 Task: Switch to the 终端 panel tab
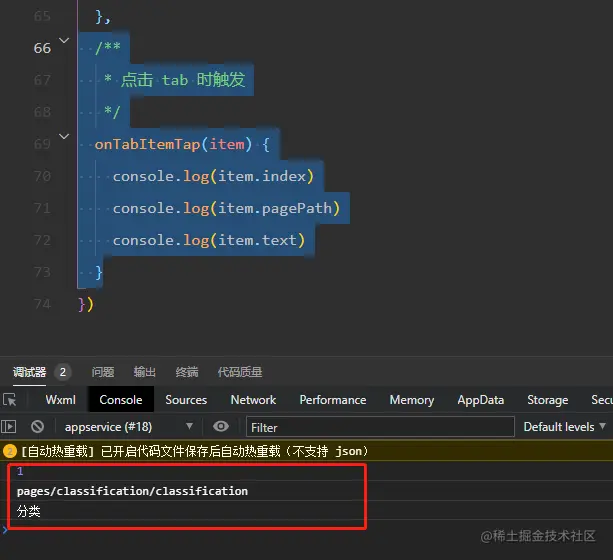[187, 372]
